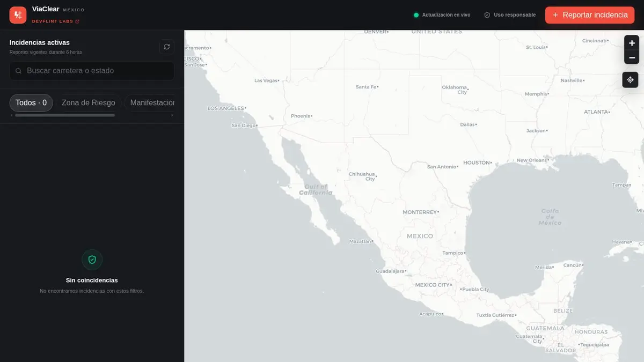Click the Reportar incidencia button
This screenshot has height=362, width=644.
[590, 15]
